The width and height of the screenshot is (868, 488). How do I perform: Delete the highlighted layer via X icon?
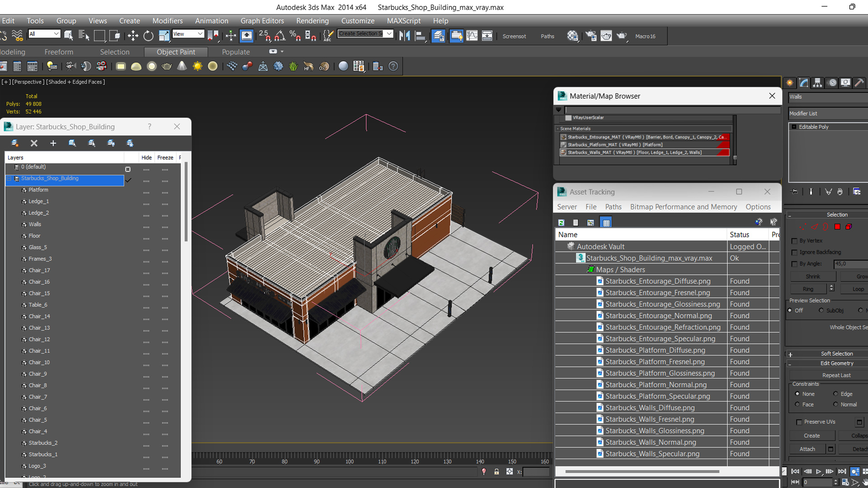click(x=34, y=143)
